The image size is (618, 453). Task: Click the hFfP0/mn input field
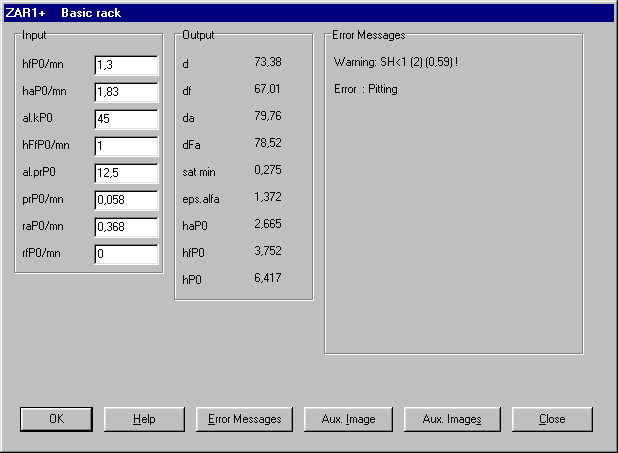pyautogui.click(x=126, y=146)
